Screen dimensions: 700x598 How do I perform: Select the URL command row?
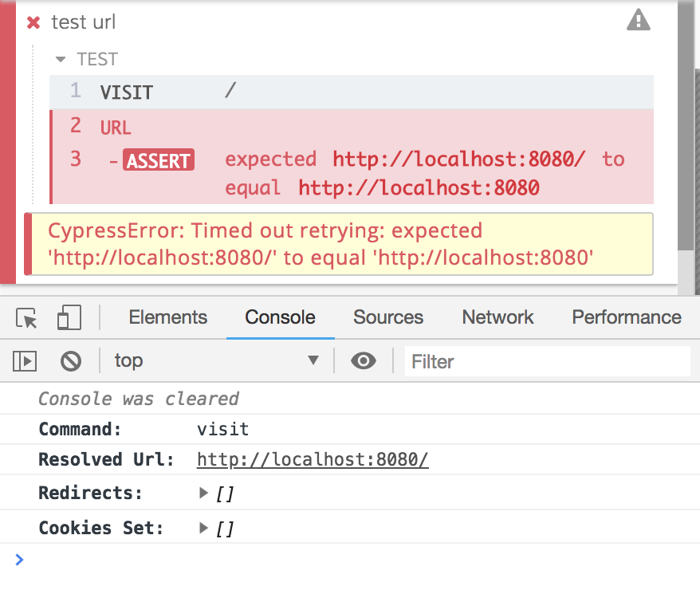point(352,127)
